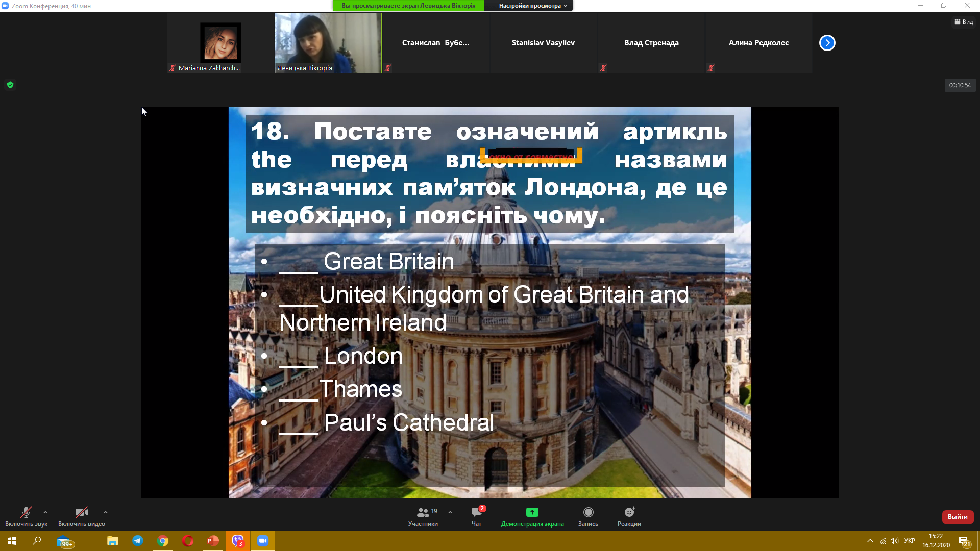Screen dimensions: 980x551
Task: Open the Chat panel icon
Action: coord(476,513)
